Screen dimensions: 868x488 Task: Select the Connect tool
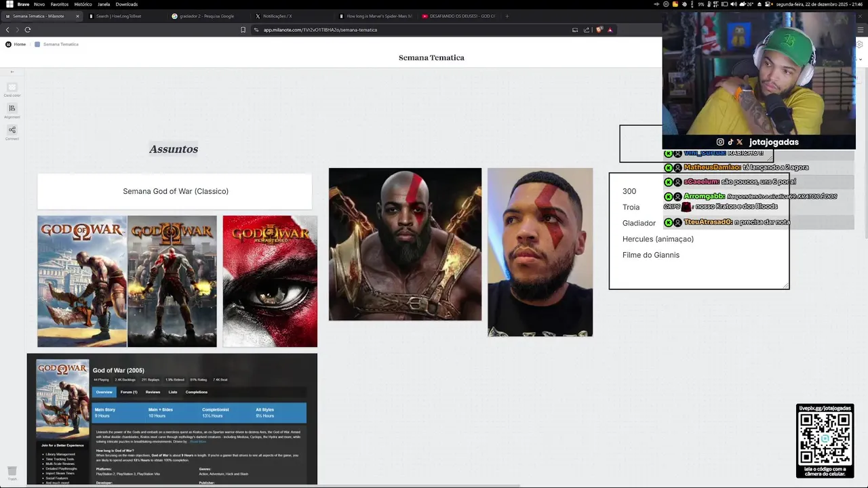pyautogui.click(x=12, y=132)
